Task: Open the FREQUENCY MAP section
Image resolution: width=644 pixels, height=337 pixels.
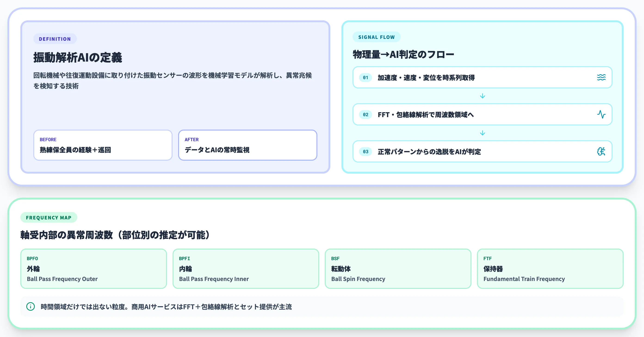Action: tap(49, 217)
